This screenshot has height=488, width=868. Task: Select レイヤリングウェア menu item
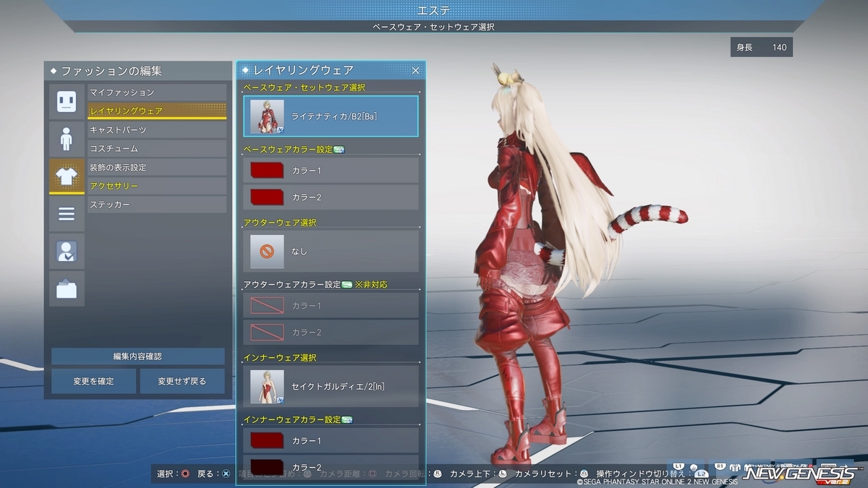[x=157, y=111]
